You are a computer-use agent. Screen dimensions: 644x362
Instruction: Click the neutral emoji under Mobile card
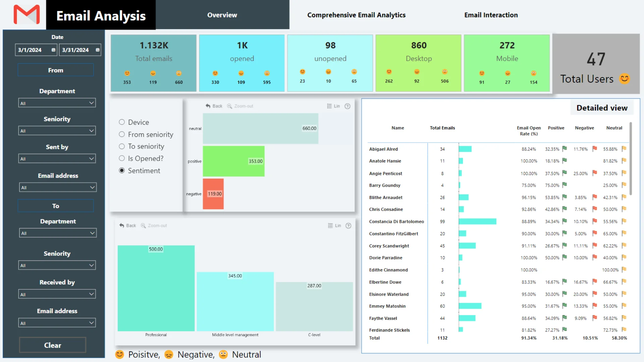[533, 73]
